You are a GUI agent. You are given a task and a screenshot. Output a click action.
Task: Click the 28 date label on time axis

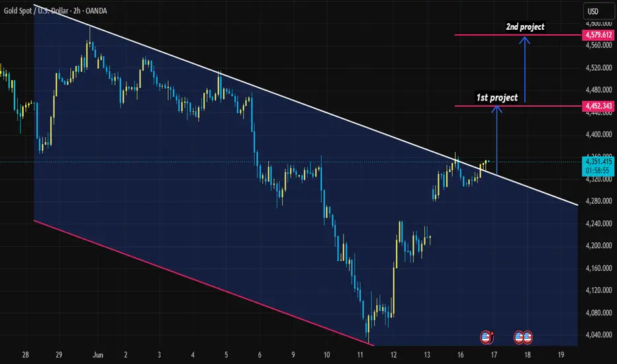pyautogui.click(x=26, y=355)
